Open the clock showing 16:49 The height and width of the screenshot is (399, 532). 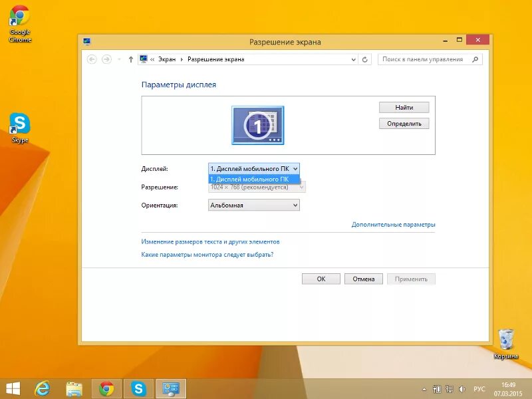pyautogui.click(x=508, y=389)
